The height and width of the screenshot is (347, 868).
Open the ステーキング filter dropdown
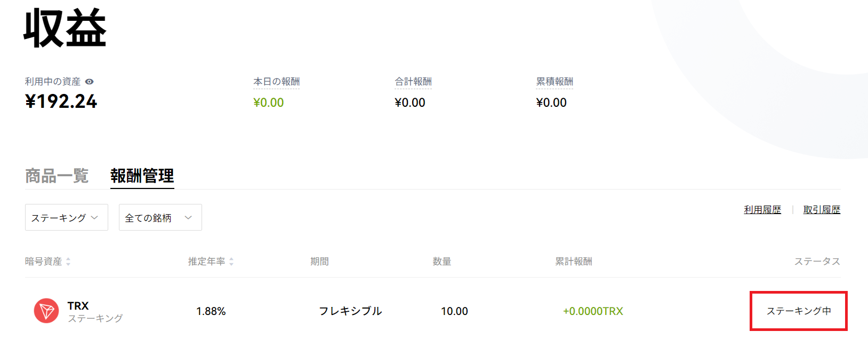(67, 217)
